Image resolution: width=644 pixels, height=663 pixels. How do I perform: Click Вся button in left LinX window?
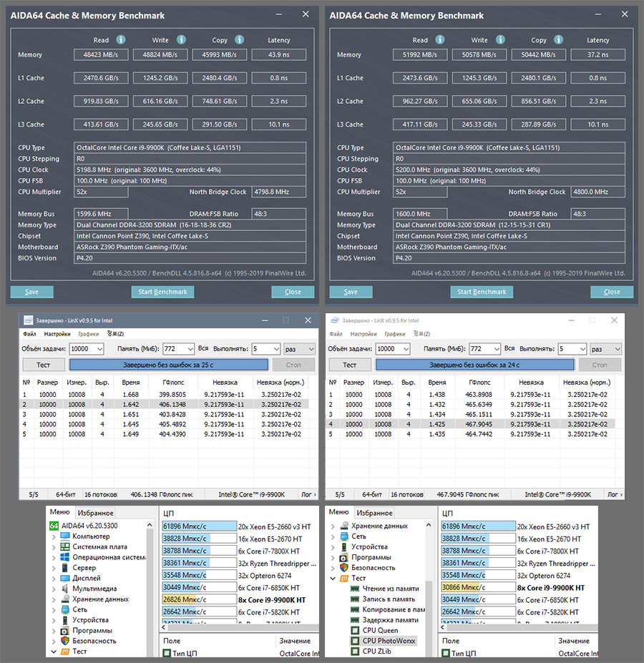(x=203, y=348)
